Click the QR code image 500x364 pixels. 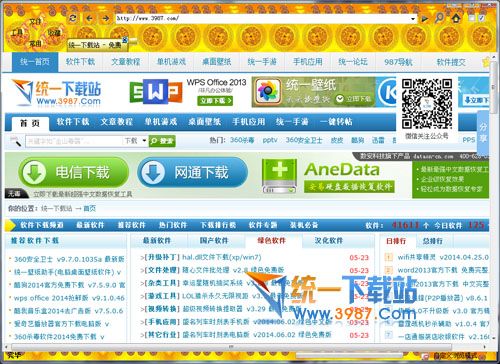coord(427,104)
